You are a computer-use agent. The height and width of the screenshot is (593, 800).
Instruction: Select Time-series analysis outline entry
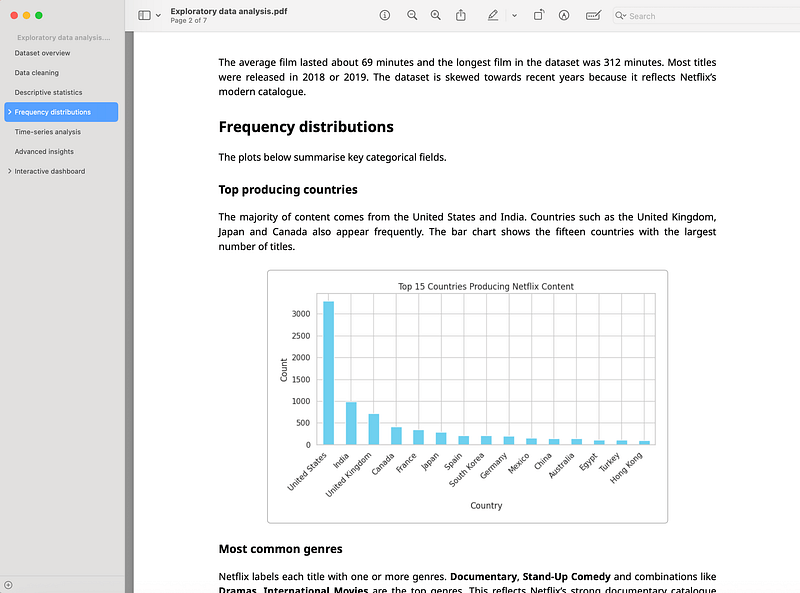click(47, 132)
